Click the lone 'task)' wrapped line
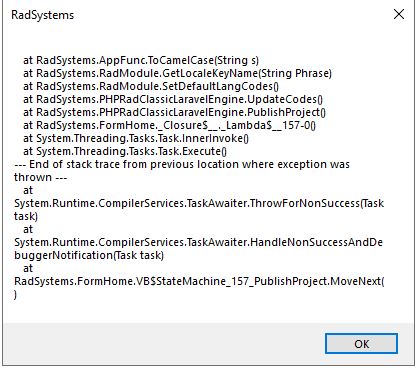 pyautogui.click(x=26, y=216)
